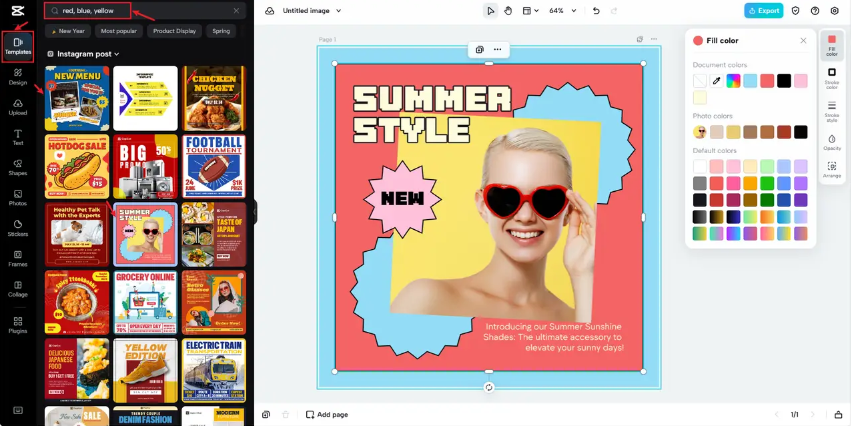Open the Frames panel
This screenshot has height=426, width=851.
coord(18,257)
